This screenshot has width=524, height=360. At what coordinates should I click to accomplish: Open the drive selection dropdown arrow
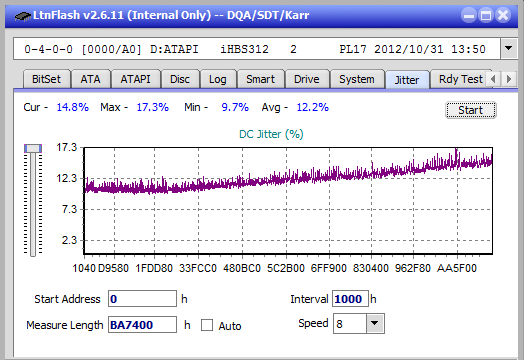(x=508, y=48)
